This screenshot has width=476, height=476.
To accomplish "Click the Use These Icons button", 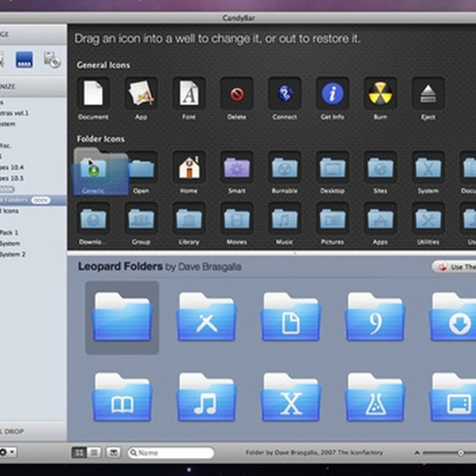I will click(455, 267).
